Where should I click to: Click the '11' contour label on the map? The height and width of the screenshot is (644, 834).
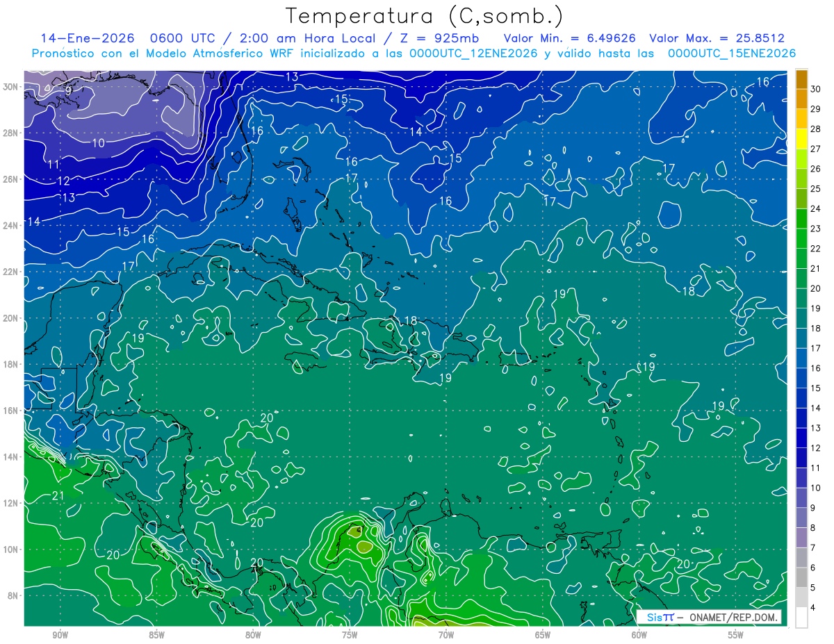coord(54,165)
